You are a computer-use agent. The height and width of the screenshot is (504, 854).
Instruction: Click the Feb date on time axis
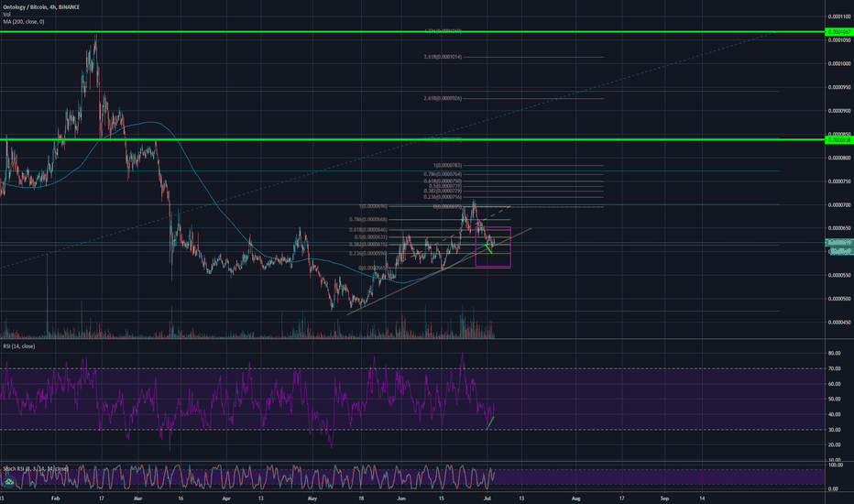click(54, 498)
